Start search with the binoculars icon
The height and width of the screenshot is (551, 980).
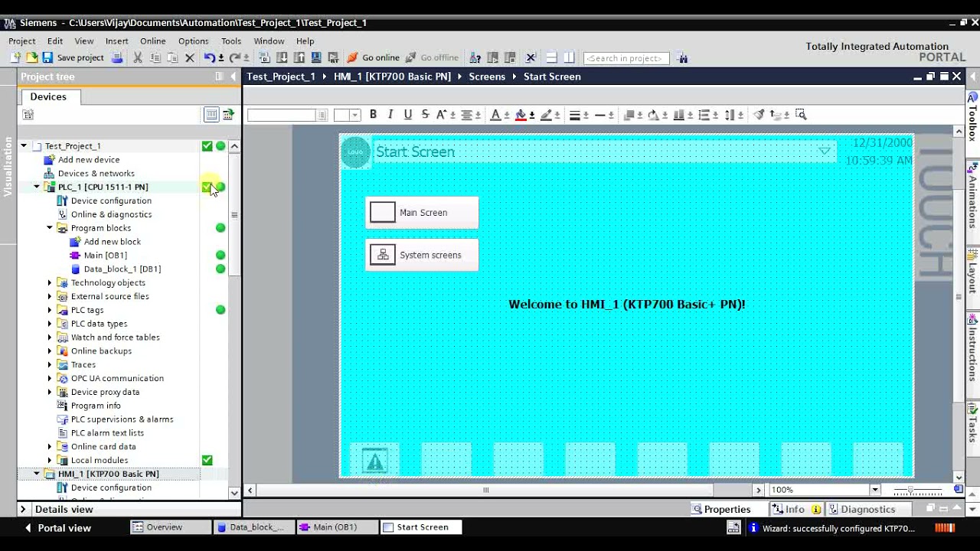click(683, 58)
